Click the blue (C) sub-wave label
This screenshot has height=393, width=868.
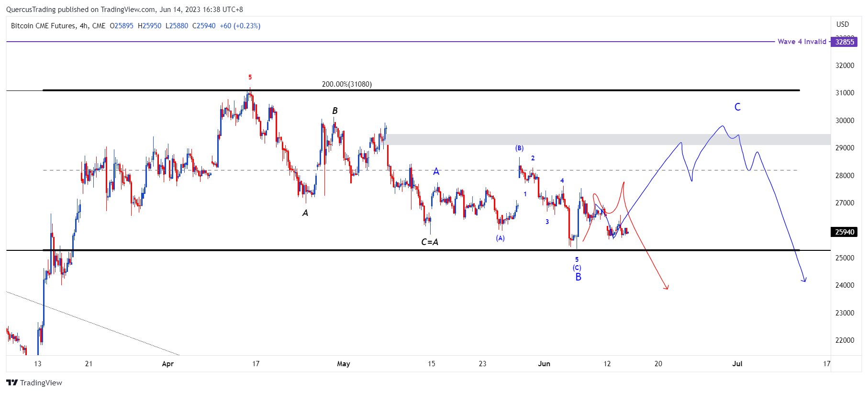tap(577, 268)
